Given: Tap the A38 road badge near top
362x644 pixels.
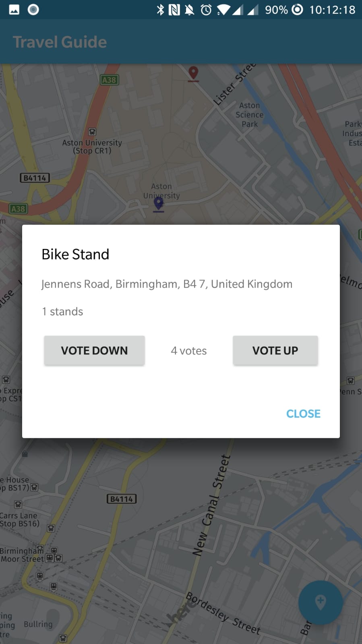Looking at the screenshot, I should (109, 80).
